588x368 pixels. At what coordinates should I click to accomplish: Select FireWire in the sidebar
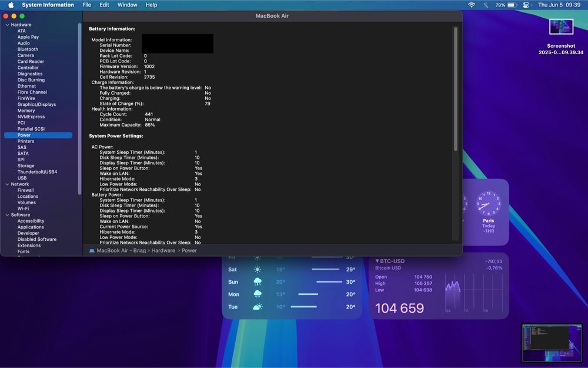click(x=26, y=98)
